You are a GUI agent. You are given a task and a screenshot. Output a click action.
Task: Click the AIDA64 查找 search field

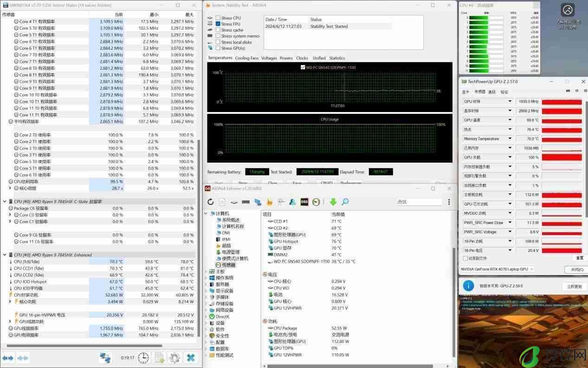[419, 202]
